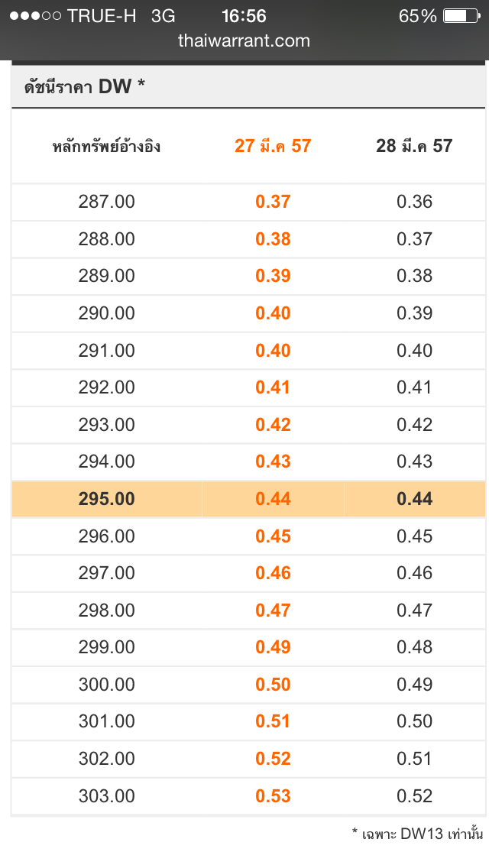Tap the 303.00 underlying price cell
489x868 pixels.
tap(106, 796)
